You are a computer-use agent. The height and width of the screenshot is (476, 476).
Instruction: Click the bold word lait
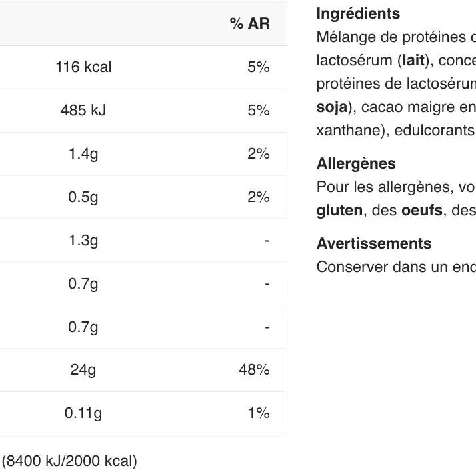click(413, 61)
